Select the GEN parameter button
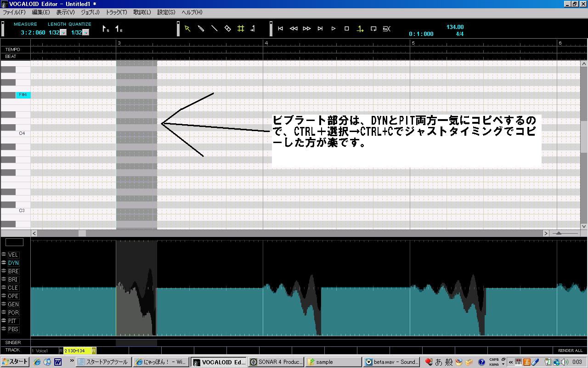Screen dimensions: 588x368 [x=13, y=305]
